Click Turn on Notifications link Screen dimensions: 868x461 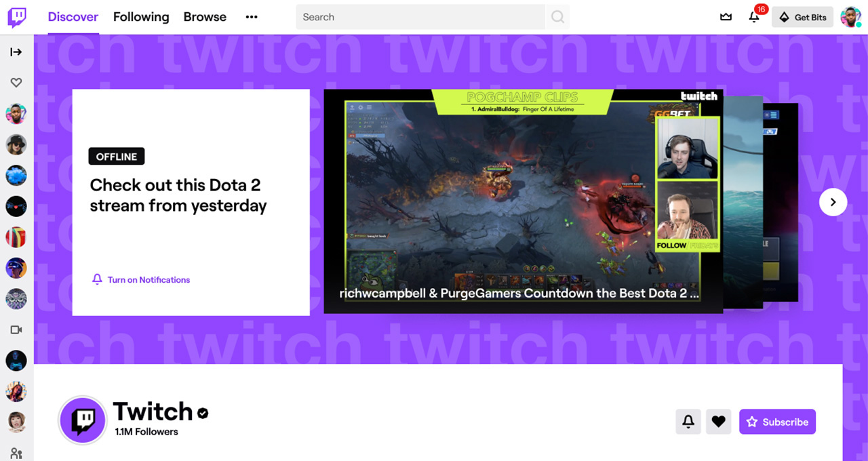coord(149,280)
